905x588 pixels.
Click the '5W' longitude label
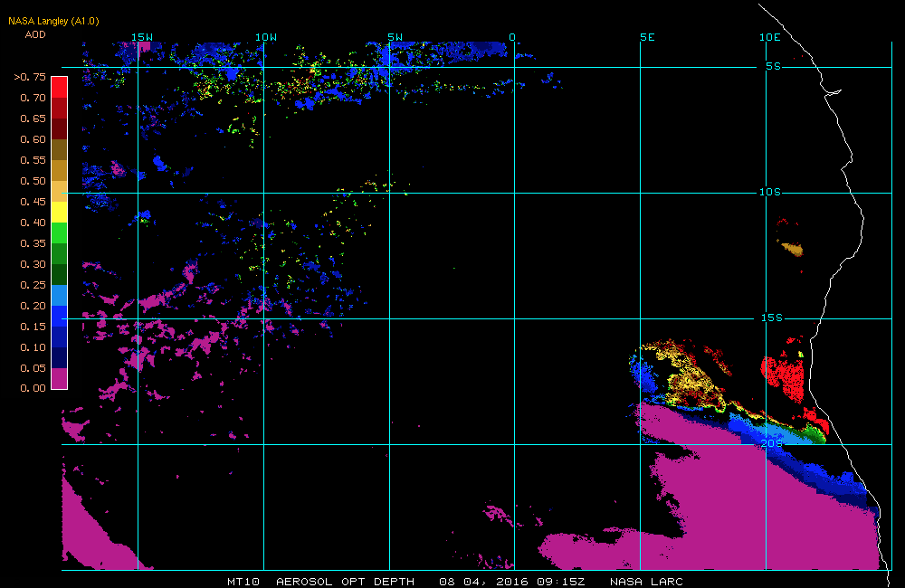click(395, 37)
